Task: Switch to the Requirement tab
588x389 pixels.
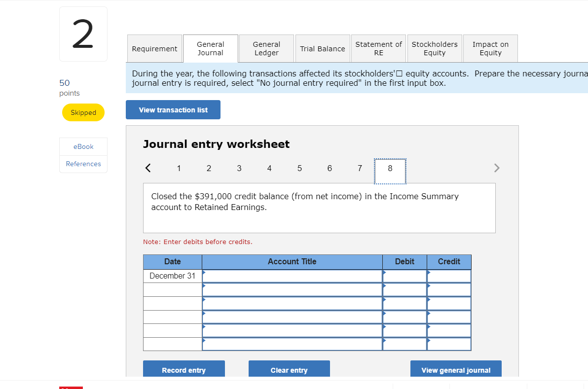Action: coord(154,48)
